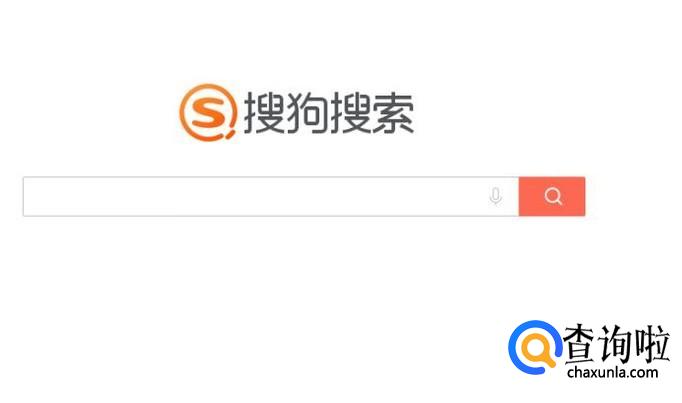Image resolution: width=682 pixels, height=403 pixels.
Task: Open the chaxunla.com watermark link
Action: [612, 373]
